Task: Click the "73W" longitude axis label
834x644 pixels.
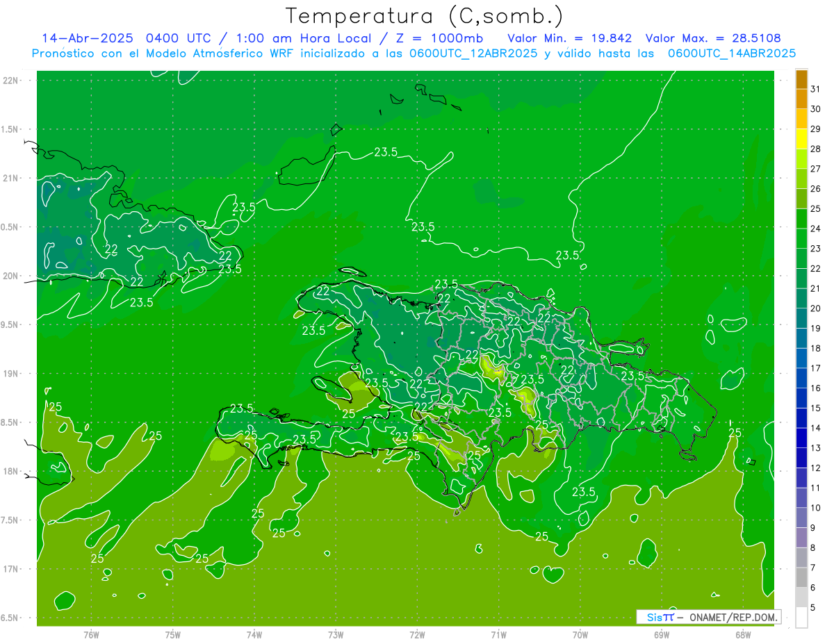Action: pos(336,635)
